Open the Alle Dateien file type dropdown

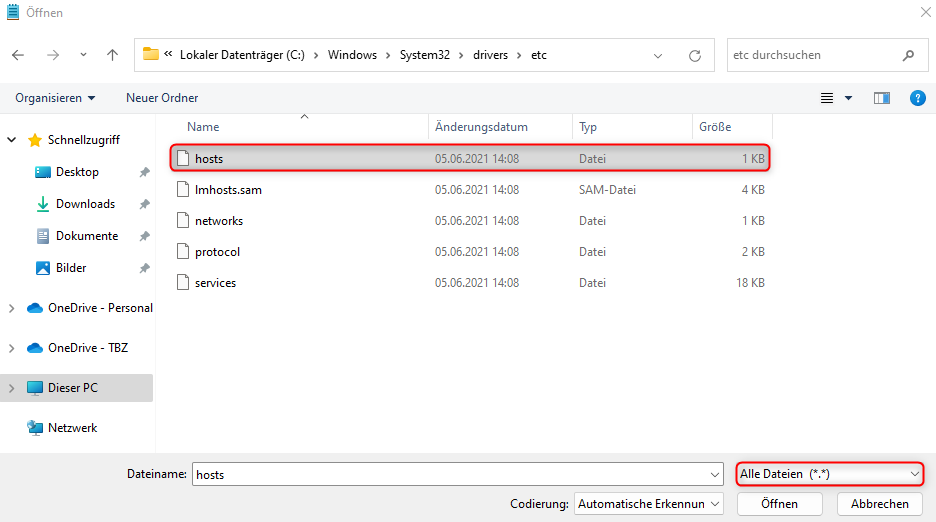829,474
